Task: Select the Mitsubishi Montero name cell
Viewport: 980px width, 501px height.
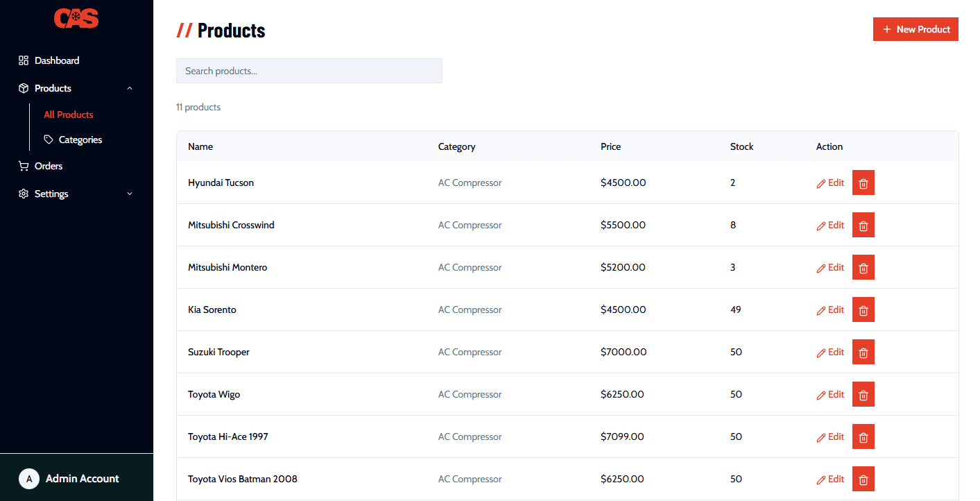Action: [227, 267]
